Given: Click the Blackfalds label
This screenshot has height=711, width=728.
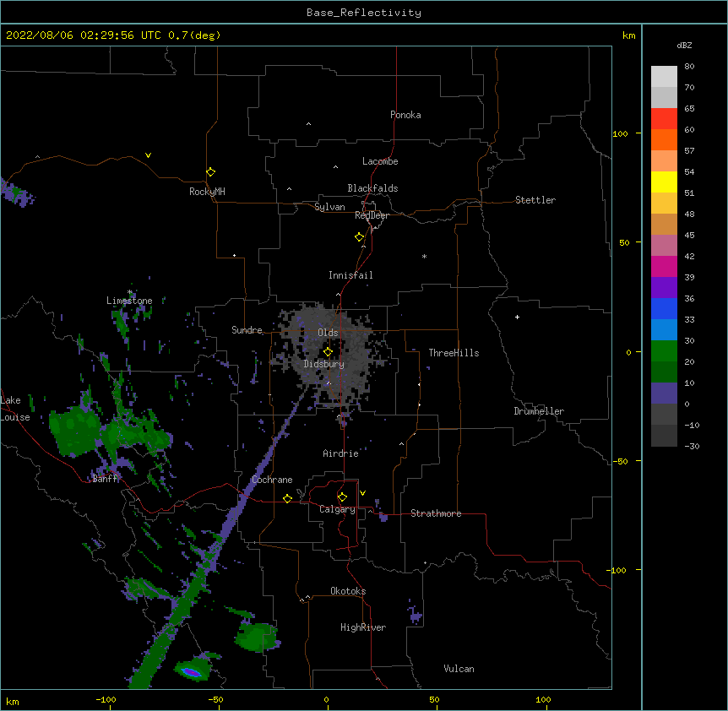Looking at the screenshot, I should [372, 188].
